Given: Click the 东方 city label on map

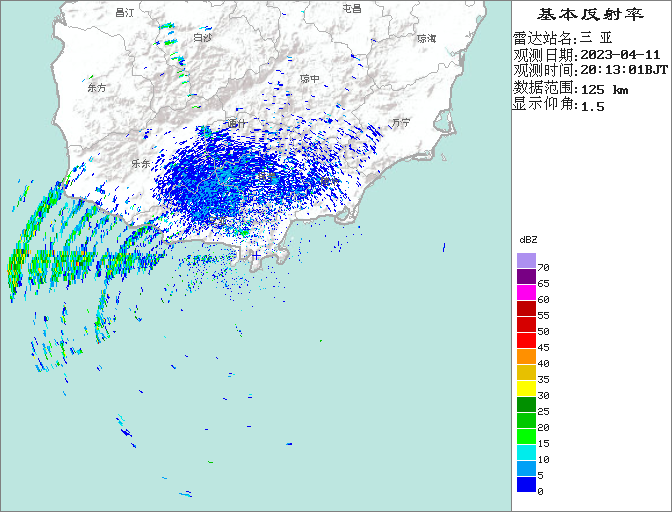Looking at the screenshot, I should pos(96,88).
